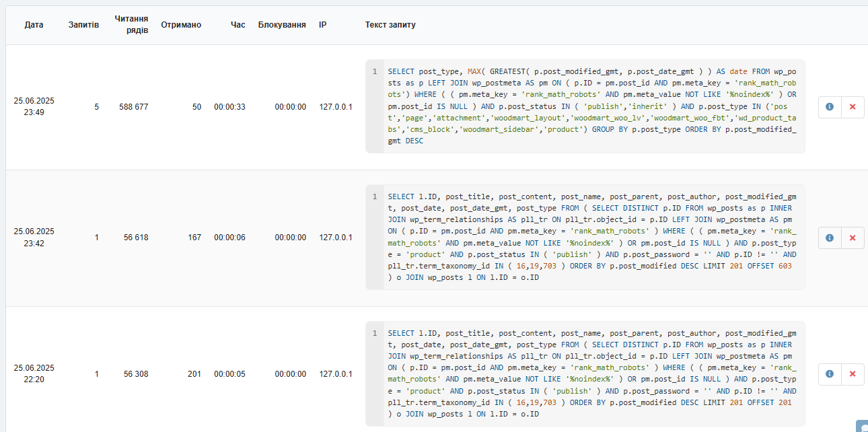Select the date 25.06.2025 22:20 cell
Screen dimensions: 868x432
tap(34, 374)
